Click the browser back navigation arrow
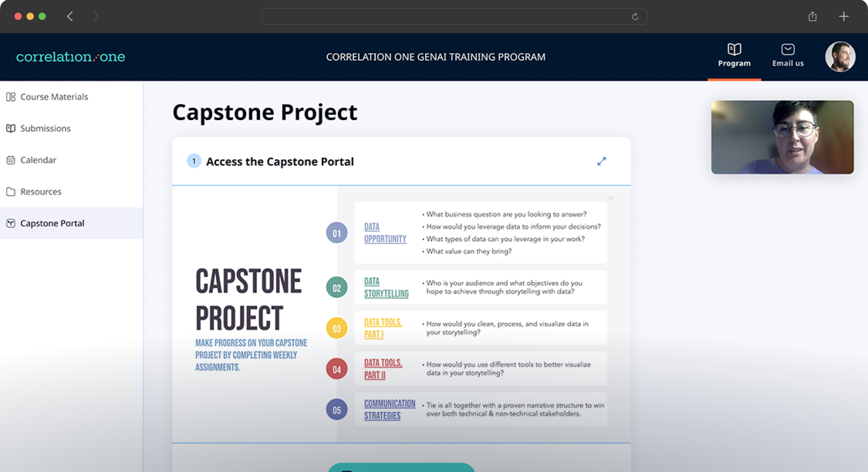The image size is (868, 472). [x=70, y=16]
